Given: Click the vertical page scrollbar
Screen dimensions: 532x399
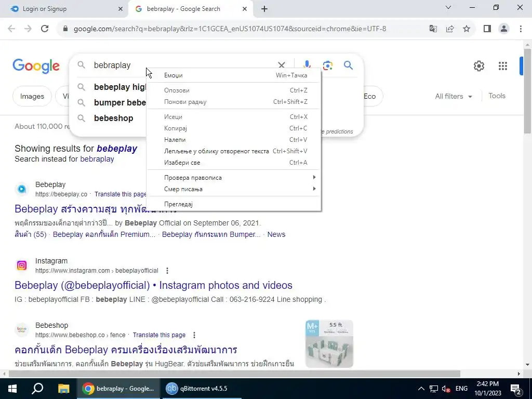Looking at the screenshot, I should click(527, 91).
